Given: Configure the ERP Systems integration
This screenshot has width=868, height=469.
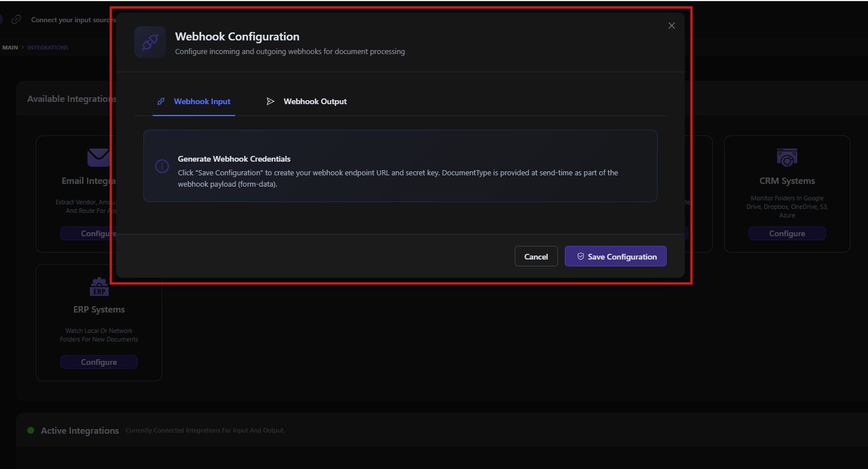Looking at the screenshot, I should click(99, 362).
